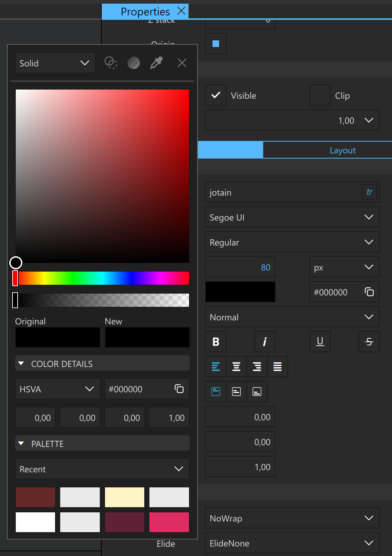Open the gradient picker in the color editor

click(x=134, y=63)
